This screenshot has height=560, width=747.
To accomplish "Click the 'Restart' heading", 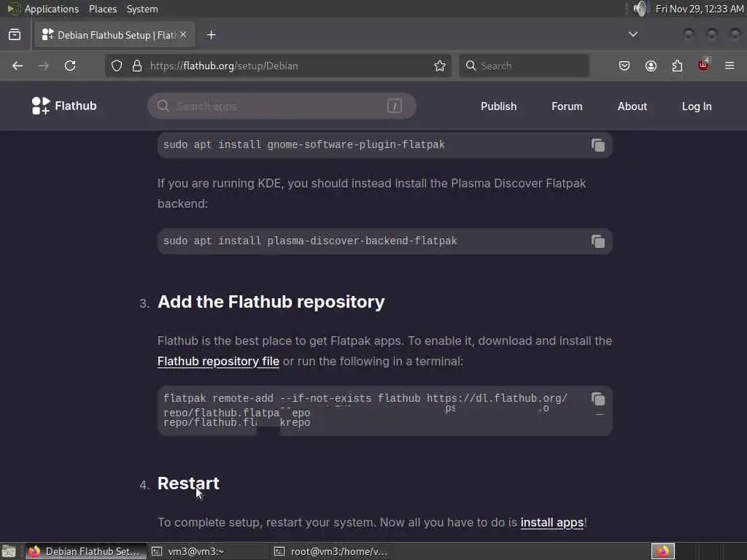I will [x=188, y=483].
